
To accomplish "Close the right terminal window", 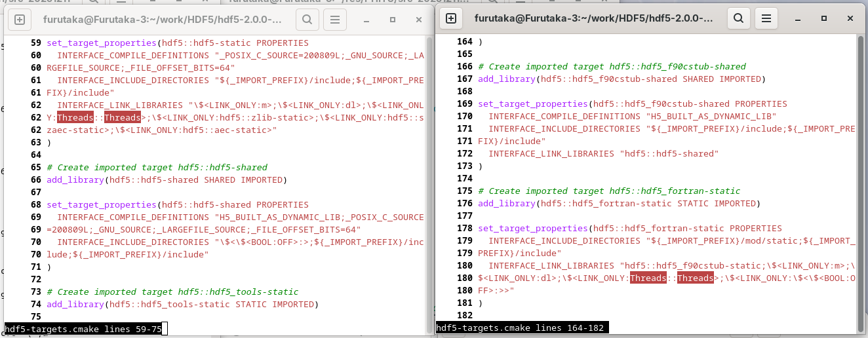I will tap(849, 19).
